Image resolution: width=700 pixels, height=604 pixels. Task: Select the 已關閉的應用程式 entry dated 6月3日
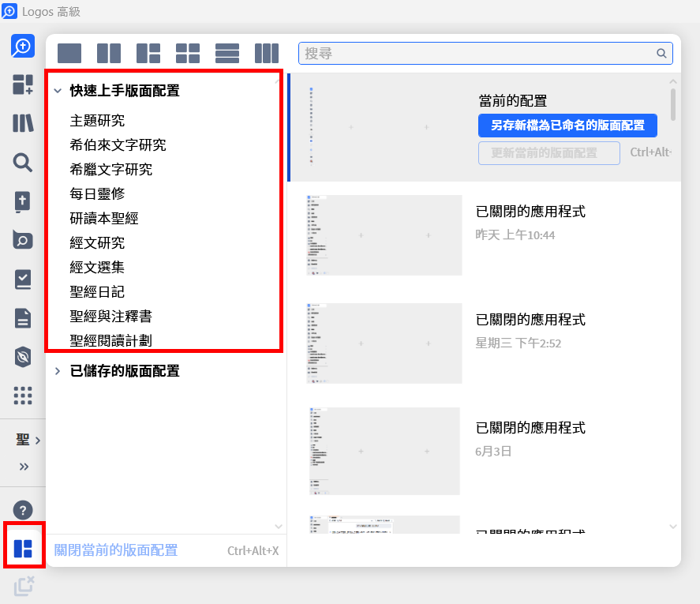click(x=530, y=427)
